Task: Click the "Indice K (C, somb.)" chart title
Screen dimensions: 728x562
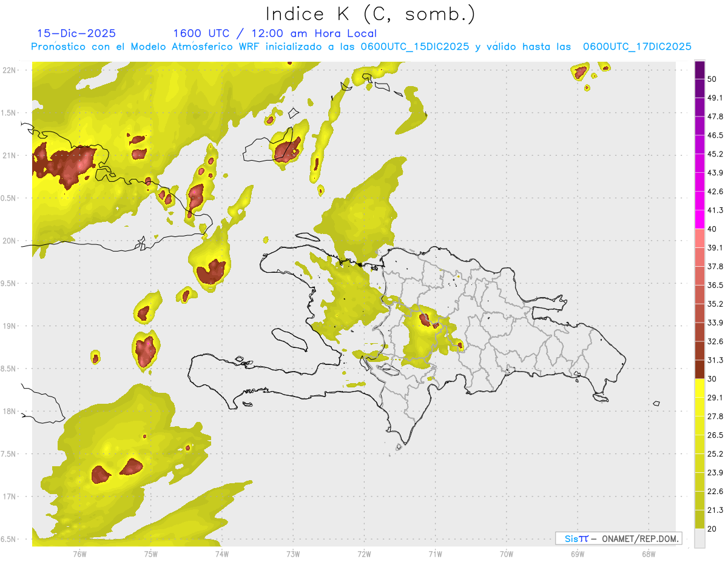Action: pyautogui.click(x=370, y=15)
